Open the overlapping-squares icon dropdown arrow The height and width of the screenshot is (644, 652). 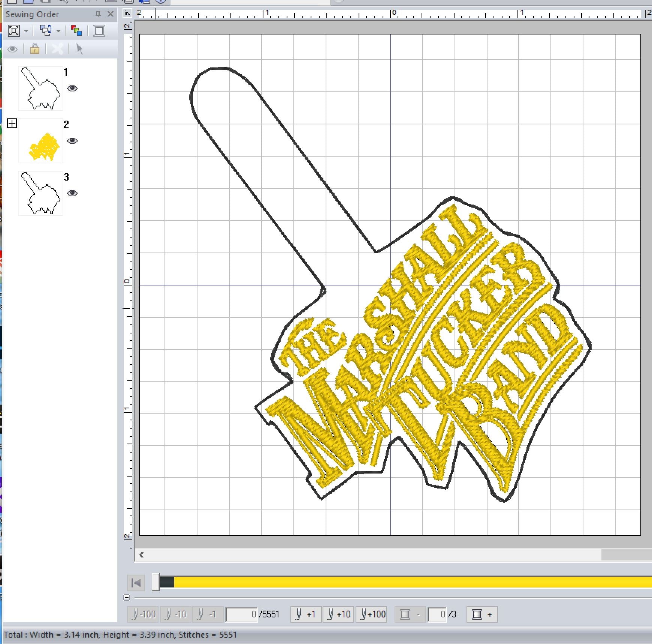(x=58, y=31)
